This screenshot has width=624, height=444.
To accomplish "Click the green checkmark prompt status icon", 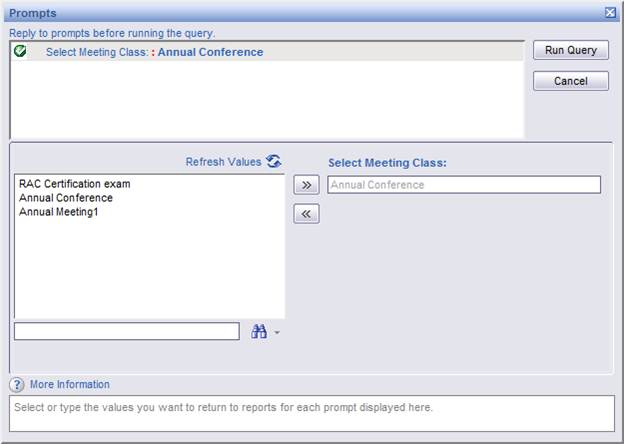I will [x=21, y=52].
